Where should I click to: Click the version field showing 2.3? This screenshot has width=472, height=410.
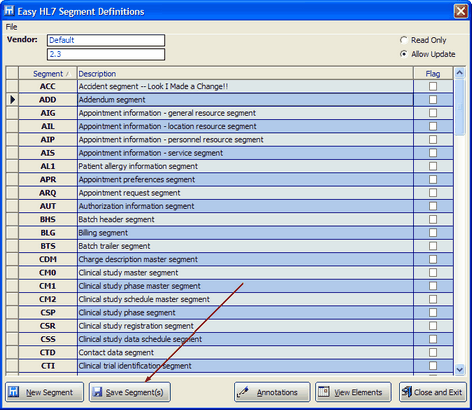(x=106, y=54)
